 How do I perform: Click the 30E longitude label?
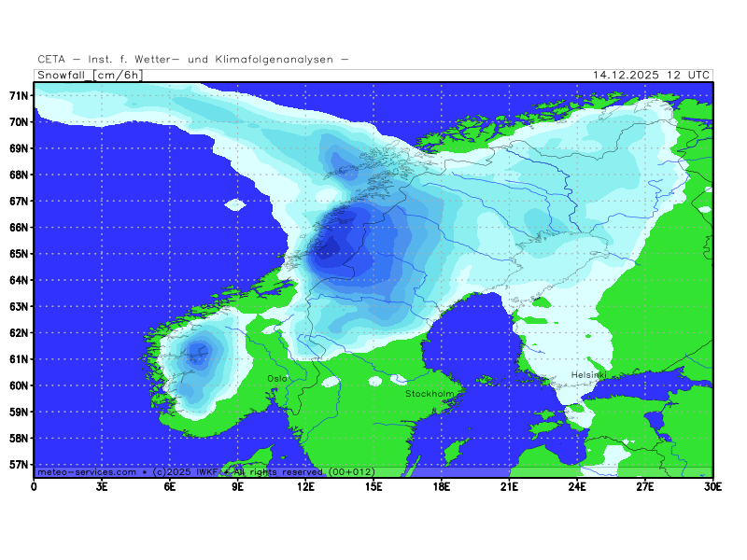(x=712, y=485)
